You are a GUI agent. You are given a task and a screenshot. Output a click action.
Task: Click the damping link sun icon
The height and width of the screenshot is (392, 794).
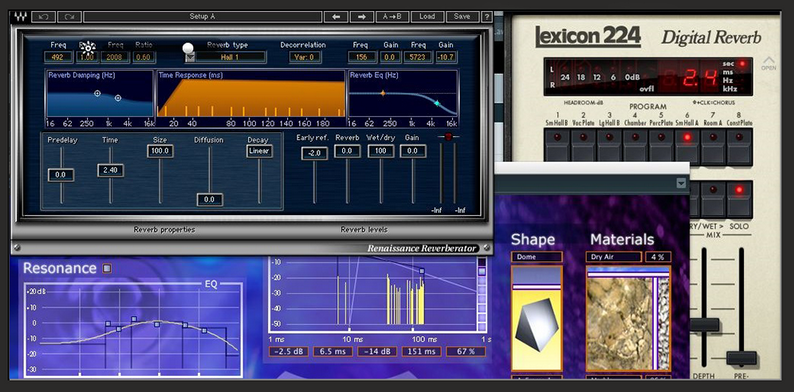(x=88, y=48)
